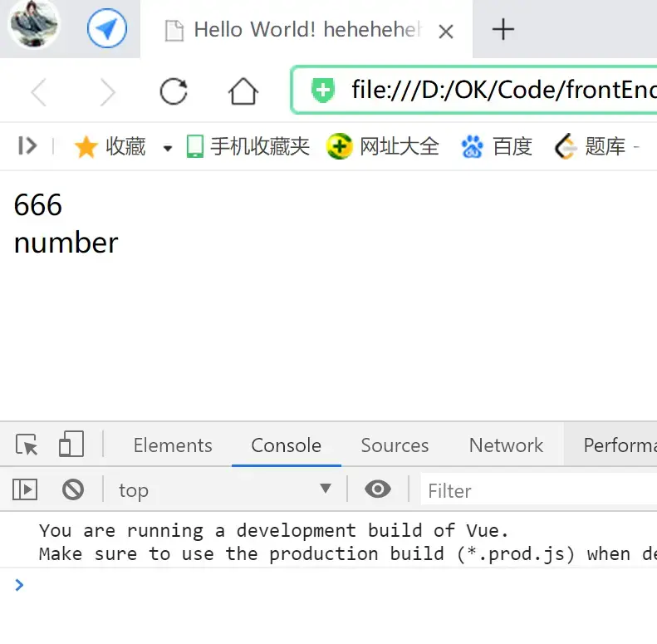The width and height of the screenshot is (657, 644).
Task: Expand the bookmarks sidebar arrow
Action: [27, 146]
